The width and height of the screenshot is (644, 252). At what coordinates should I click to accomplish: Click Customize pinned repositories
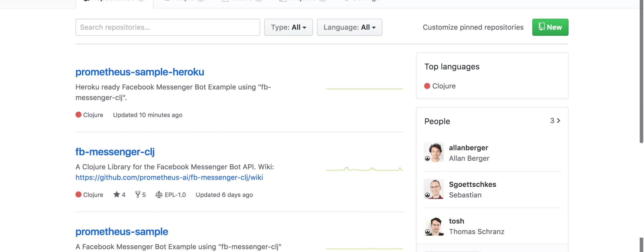pyautogui.click(x=473, y=27)
